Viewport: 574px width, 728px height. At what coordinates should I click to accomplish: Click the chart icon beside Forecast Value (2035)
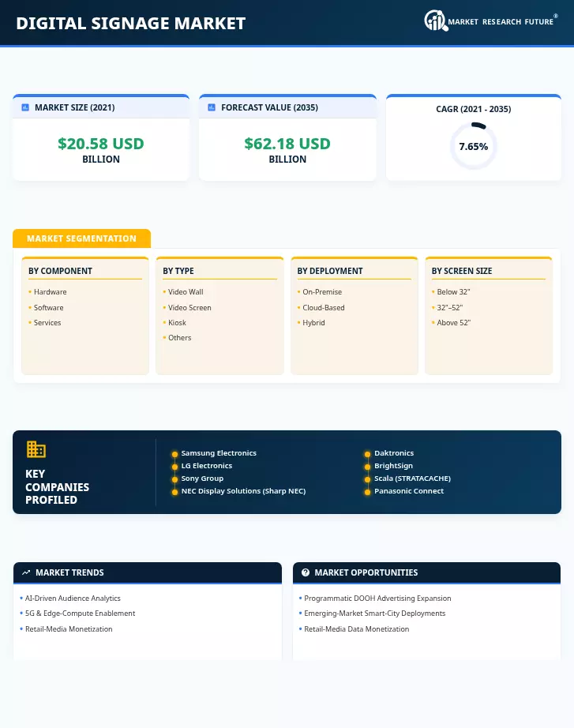pyautogui.click(x=212, y=107)
